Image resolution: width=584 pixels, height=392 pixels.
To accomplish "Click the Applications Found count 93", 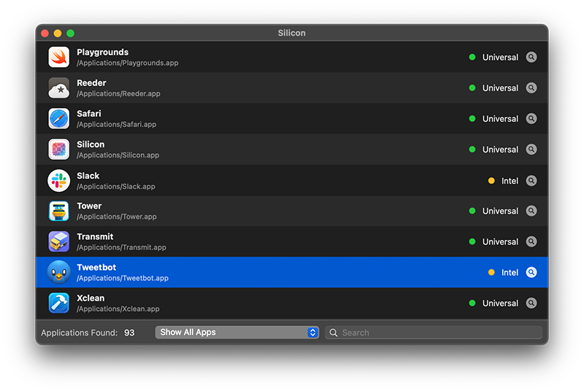I will 129,333.
